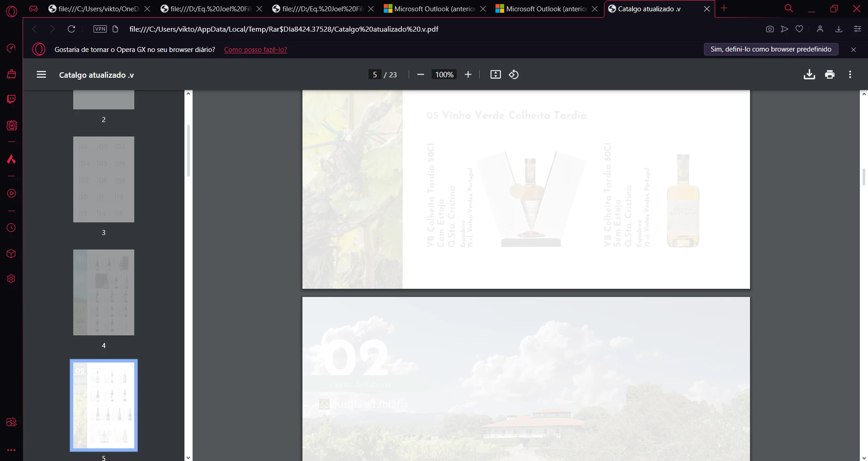Image resolution: width=868 pixels, height=461 pixels.
Task: Toggle PDF sidebar hamburger menu
Action: tap(41, 75)
